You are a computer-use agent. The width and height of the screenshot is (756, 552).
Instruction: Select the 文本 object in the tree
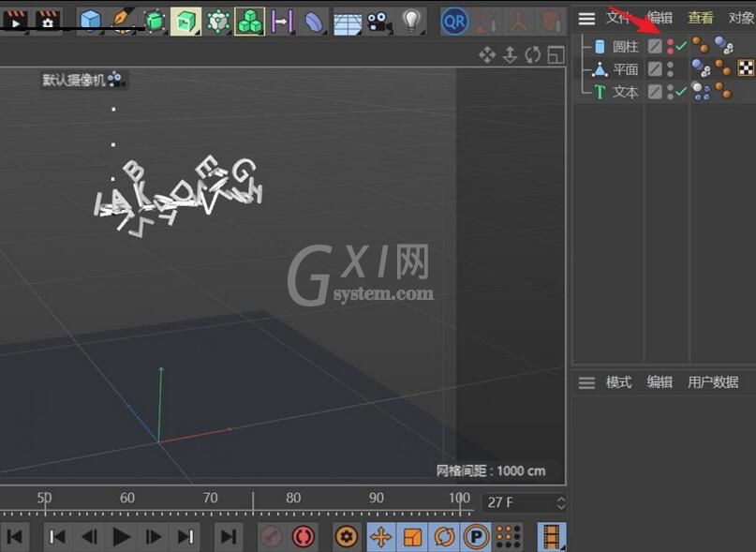[626, 92]
